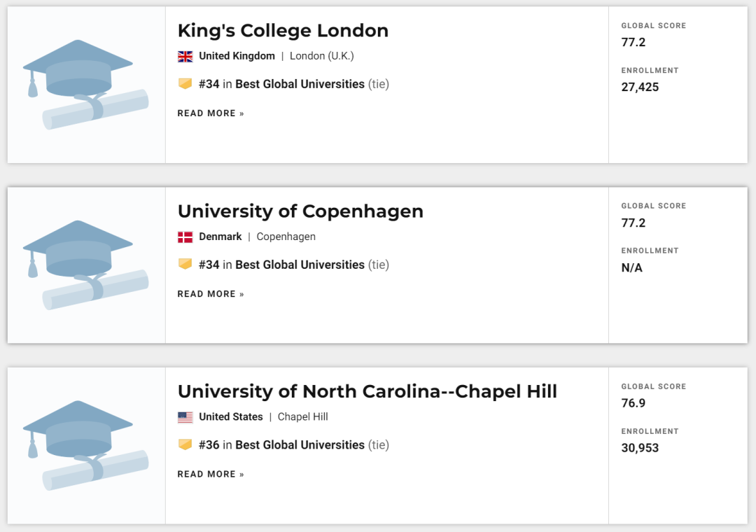Viewport: 756px width, 532px height.
Task: Open King's College London title link
Action: (283, 31)
